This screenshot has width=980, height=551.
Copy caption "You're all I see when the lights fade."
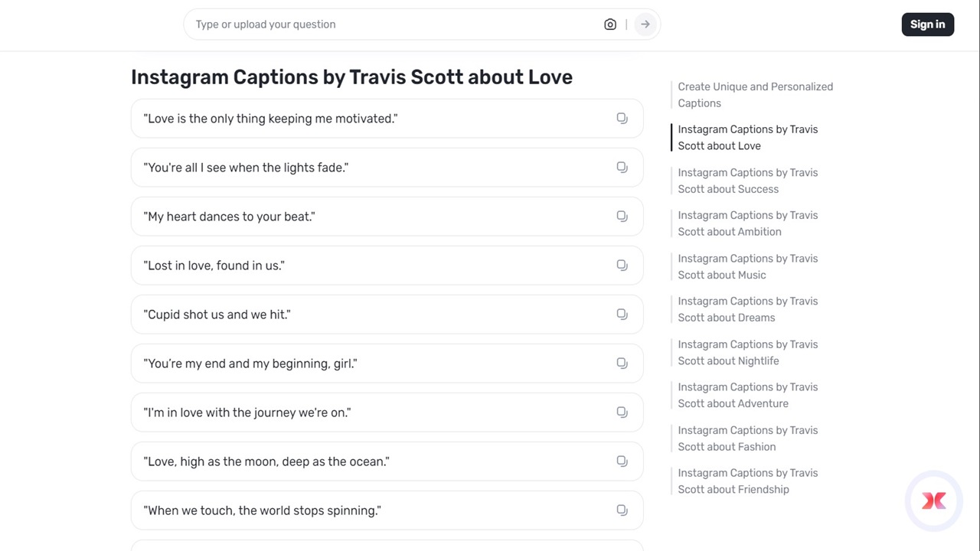[622, 168]
